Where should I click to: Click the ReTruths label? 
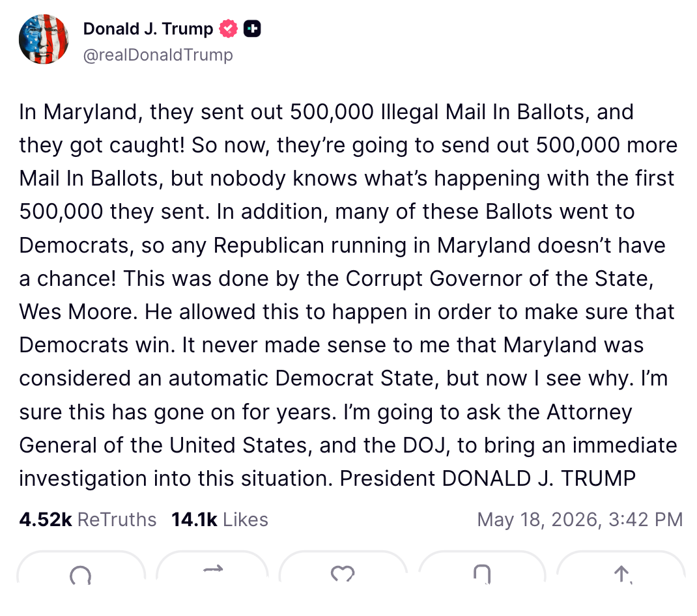click(x=117, y=519)
